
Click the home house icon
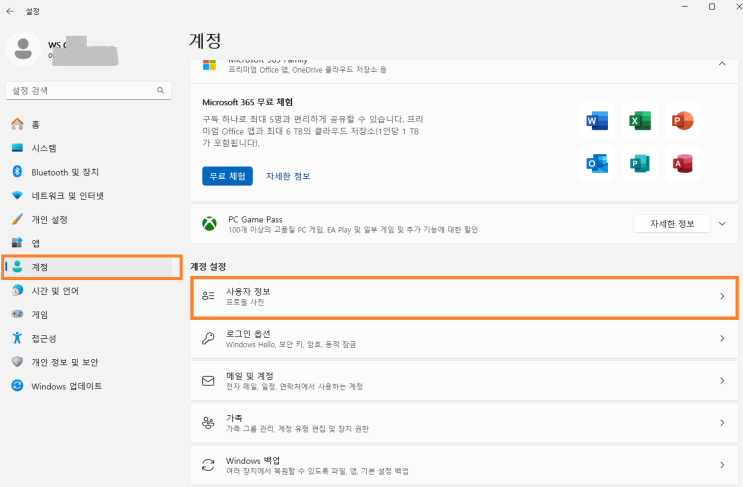point(17,124)
